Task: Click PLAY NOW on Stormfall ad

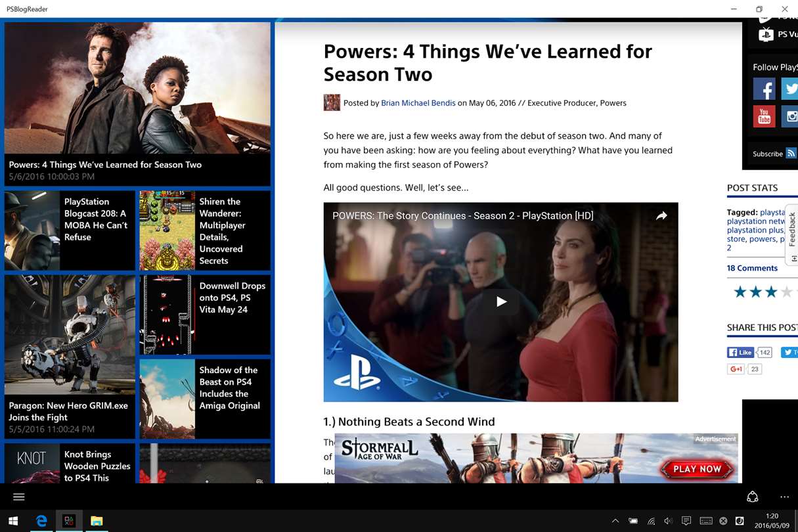Action: point(697,469)
